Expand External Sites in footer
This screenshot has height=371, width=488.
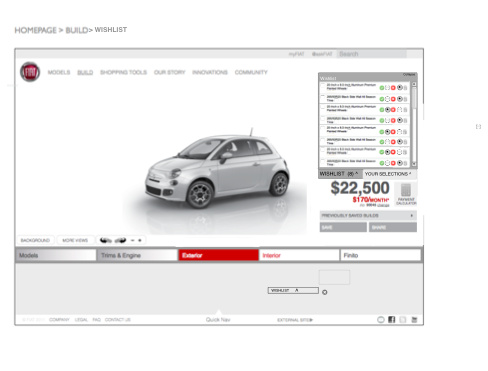[295, 320]
